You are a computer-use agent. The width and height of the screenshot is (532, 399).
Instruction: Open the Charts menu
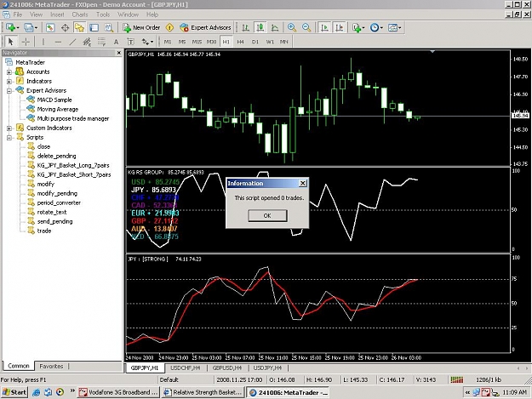[80, 14]
